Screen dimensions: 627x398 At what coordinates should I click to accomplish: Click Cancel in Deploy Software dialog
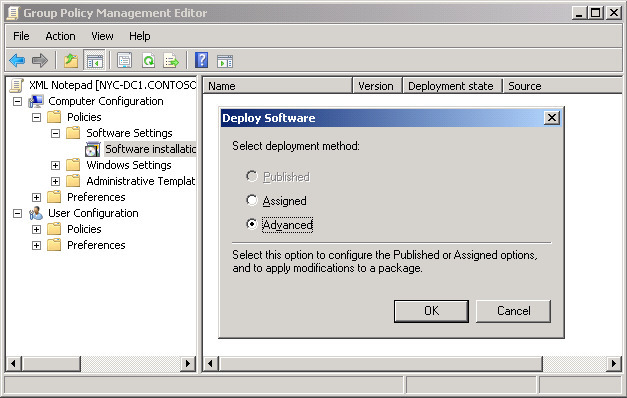pos(513,311)
